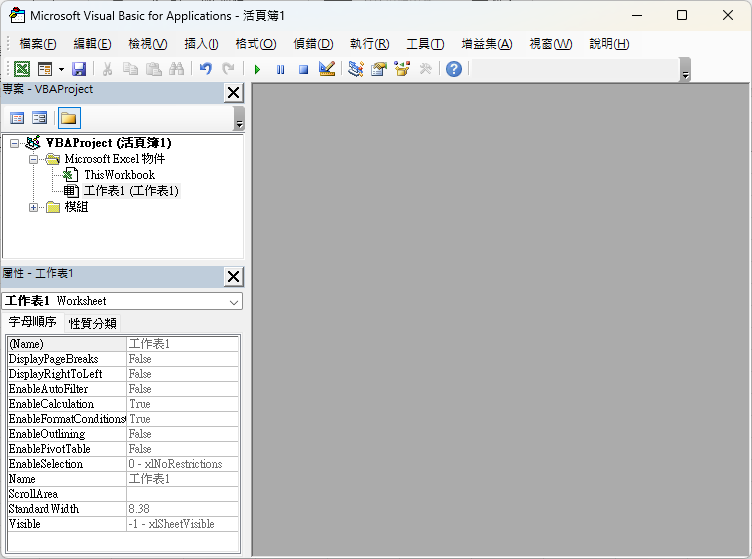Open the 檢視(V) menu
The height and width of the screenshot is (559, 752).
(x=148, y=44)
